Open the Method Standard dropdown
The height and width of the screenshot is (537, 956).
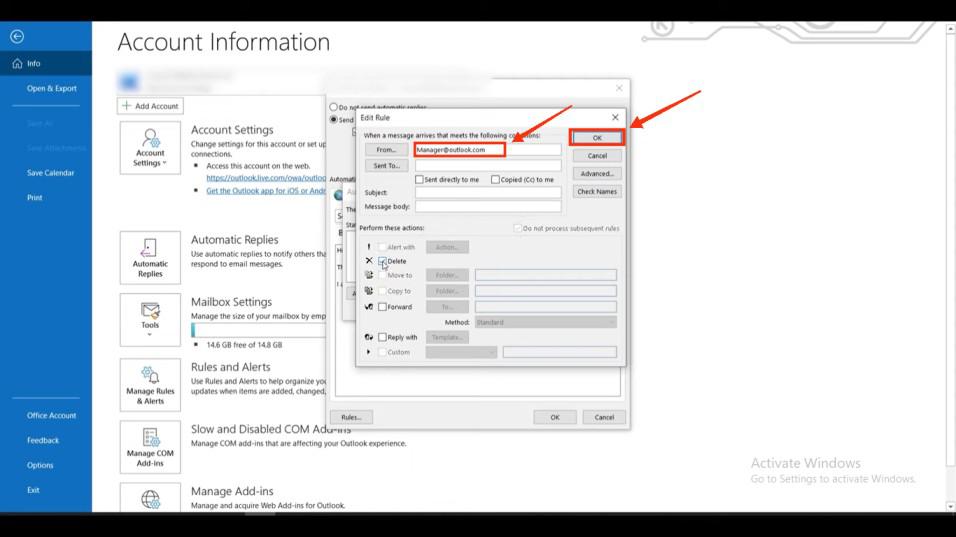546,322
